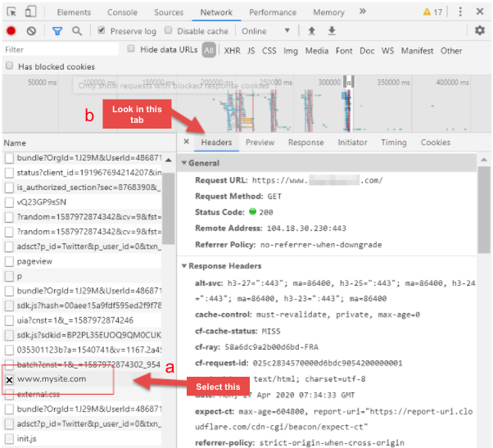Click the headers pane scrollbar thumb
Image resolution: width=493 pixels, height=448 pixels.
point(483,210)
